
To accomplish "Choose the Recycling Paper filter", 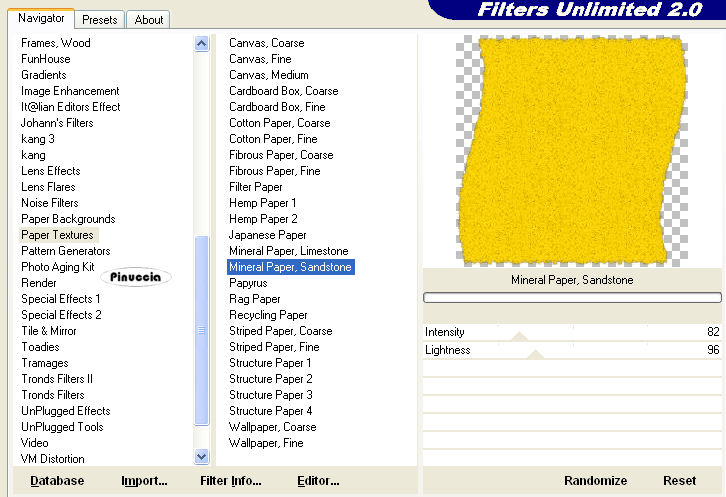I will click(268, 315).
